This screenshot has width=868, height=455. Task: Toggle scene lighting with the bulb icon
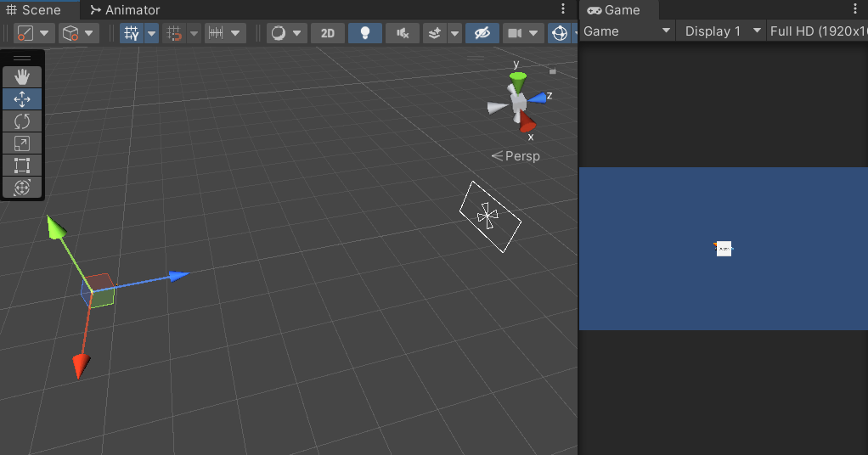point(365,33)
